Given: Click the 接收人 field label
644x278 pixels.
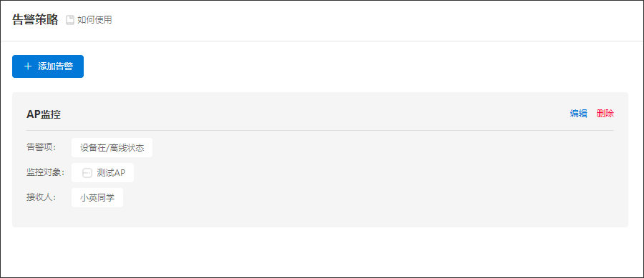Looking at the screenshot, I should tap(42, 197).
